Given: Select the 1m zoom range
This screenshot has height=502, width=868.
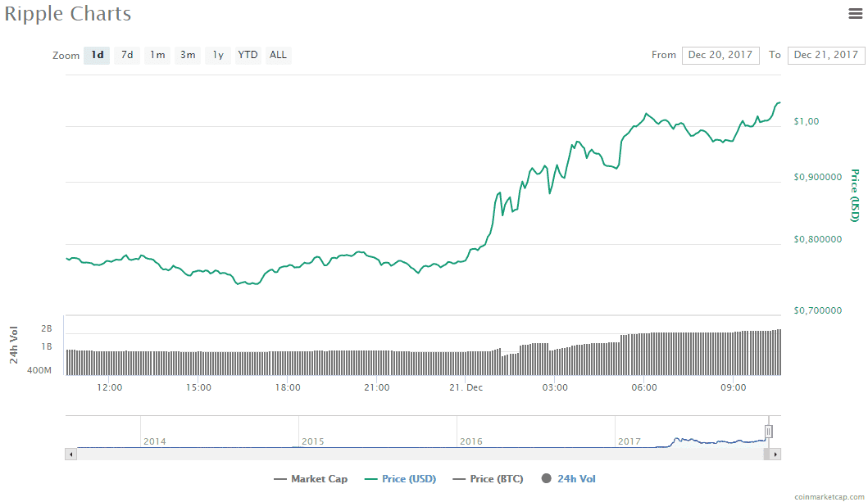Looking at the screenshot, I should click(x=157, y=55).
